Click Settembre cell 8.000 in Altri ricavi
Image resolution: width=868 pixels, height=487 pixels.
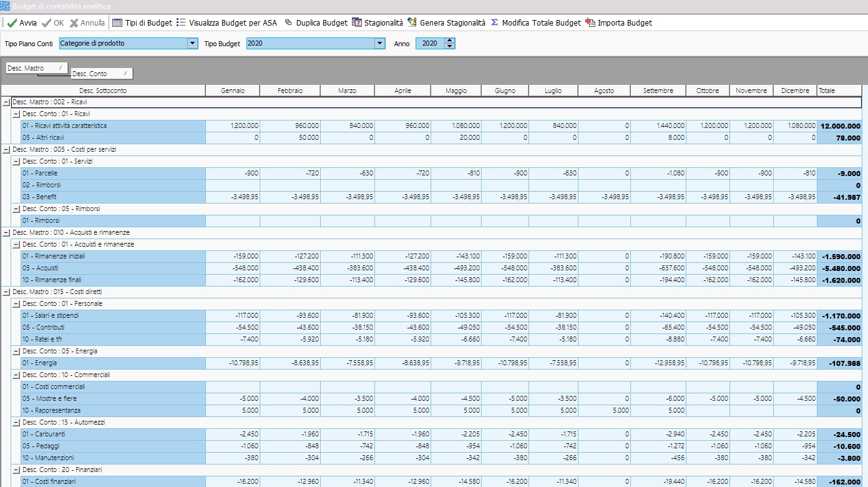point(658,137)
